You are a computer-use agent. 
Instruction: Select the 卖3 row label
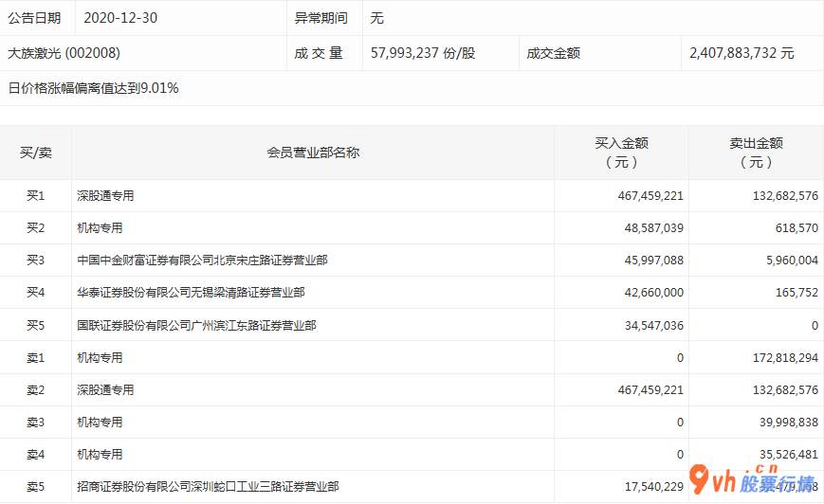pos(36,423)
